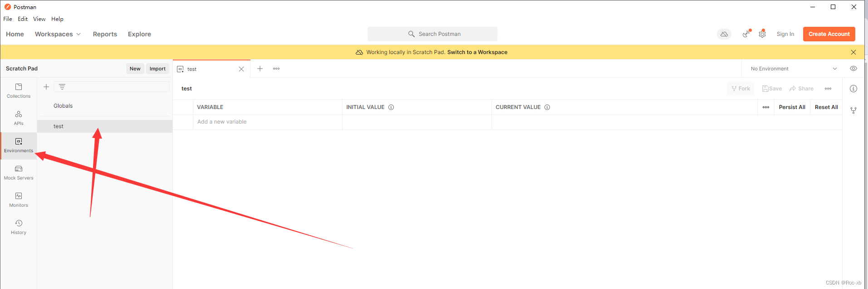Click the Sign In link
868x289 pixels.
pyautogui.click(x=785, y=34)
